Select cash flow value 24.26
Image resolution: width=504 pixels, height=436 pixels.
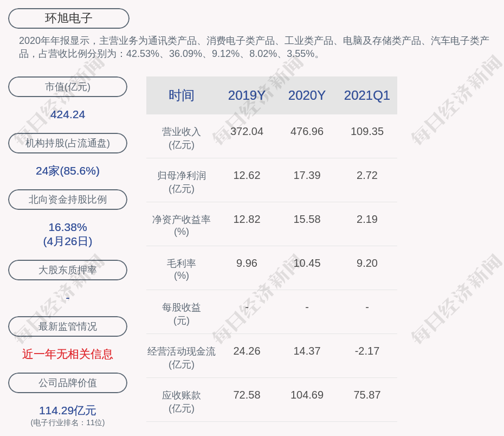(247, 351)
